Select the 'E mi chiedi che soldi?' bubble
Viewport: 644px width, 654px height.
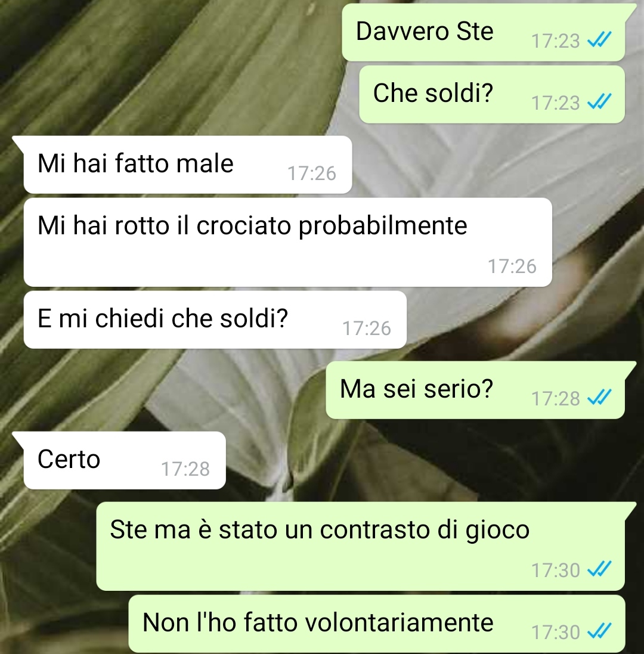(x=215, y=320)
